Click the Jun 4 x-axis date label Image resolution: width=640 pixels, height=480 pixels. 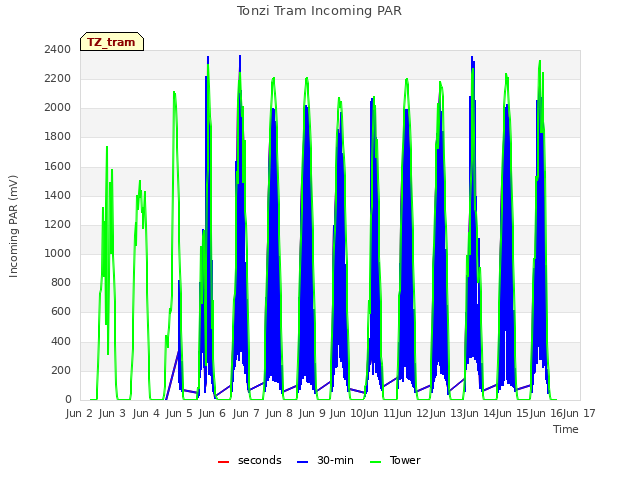146,413
